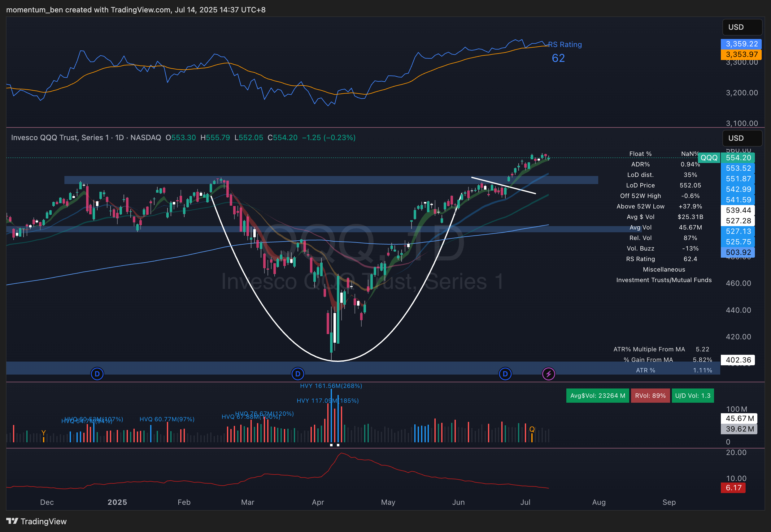Click the white 402.36 price label
This screenshot has width=771, height=532.
[x=738, y=360]
